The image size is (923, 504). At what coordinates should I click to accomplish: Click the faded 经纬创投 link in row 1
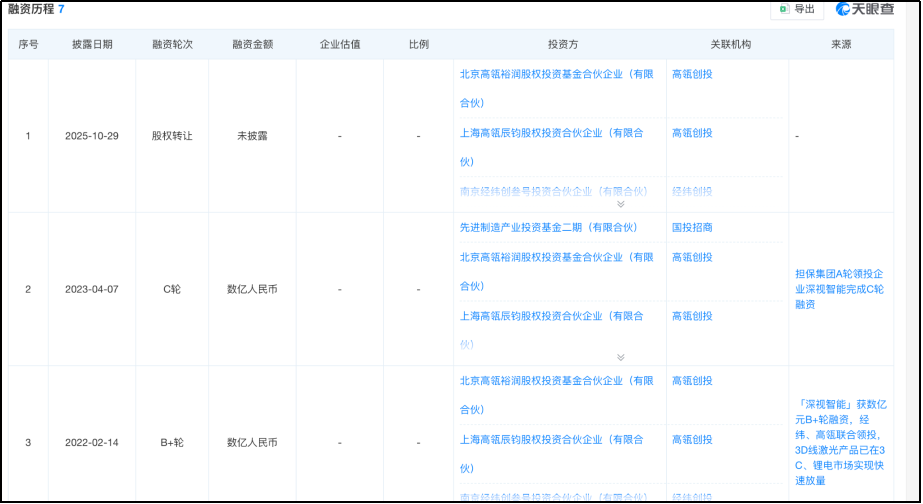pyautogui.click(x=692, y=191)
